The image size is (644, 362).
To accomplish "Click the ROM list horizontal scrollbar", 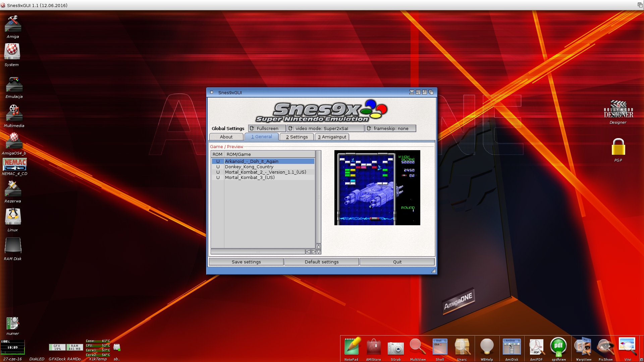I will [258, 252].
